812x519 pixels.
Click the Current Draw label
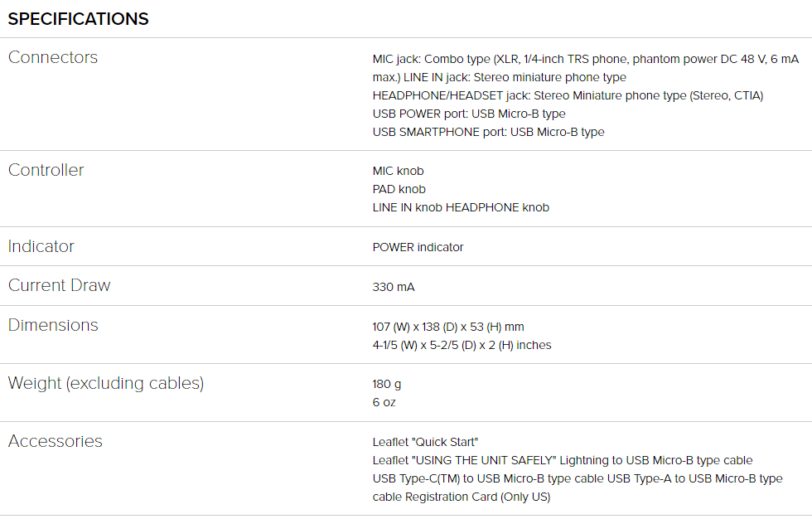(60, 285)
